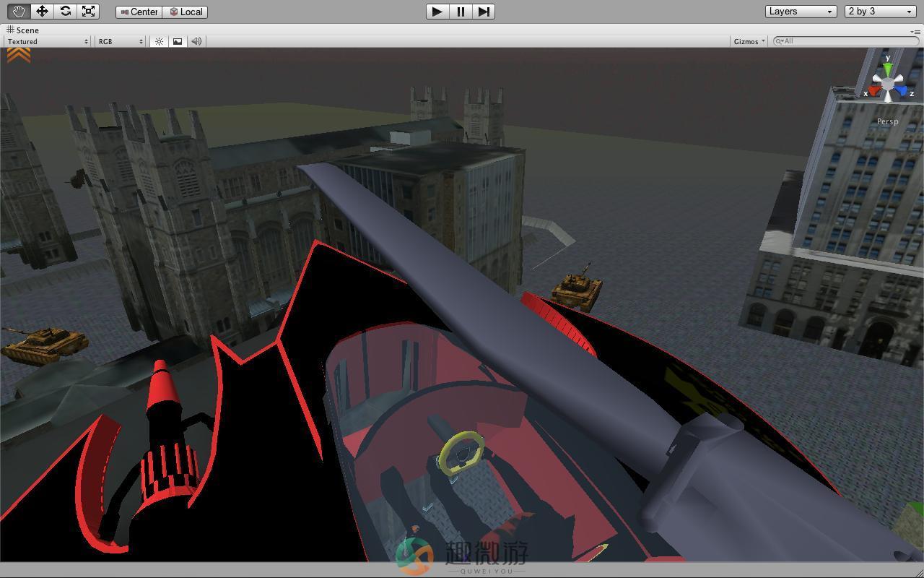The height and width of the screenshot is (578, 924).
Task: Start the game with the Play button
Action: pyautogui.click(x=437, y=12)
